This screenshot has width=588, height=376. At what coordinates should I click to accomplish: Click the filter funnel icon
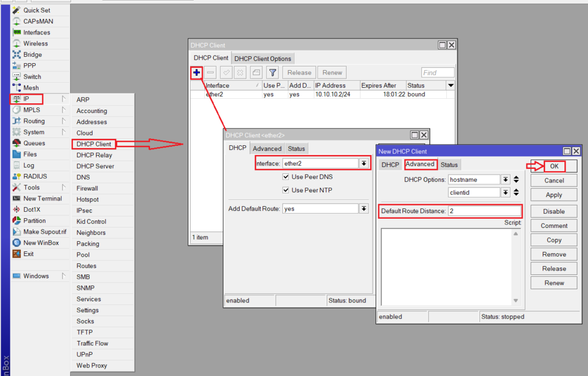pos(273,73)
